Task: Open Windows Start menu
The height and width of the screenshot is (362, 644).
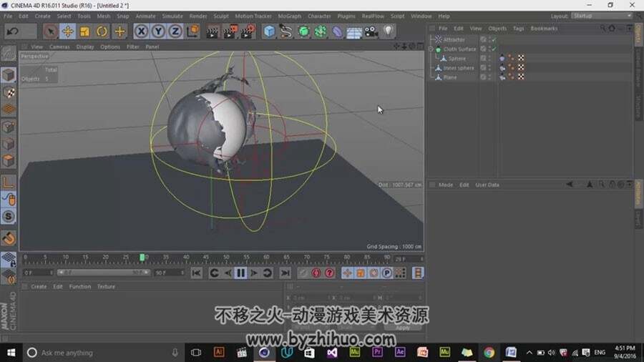Action: point(11,353)
